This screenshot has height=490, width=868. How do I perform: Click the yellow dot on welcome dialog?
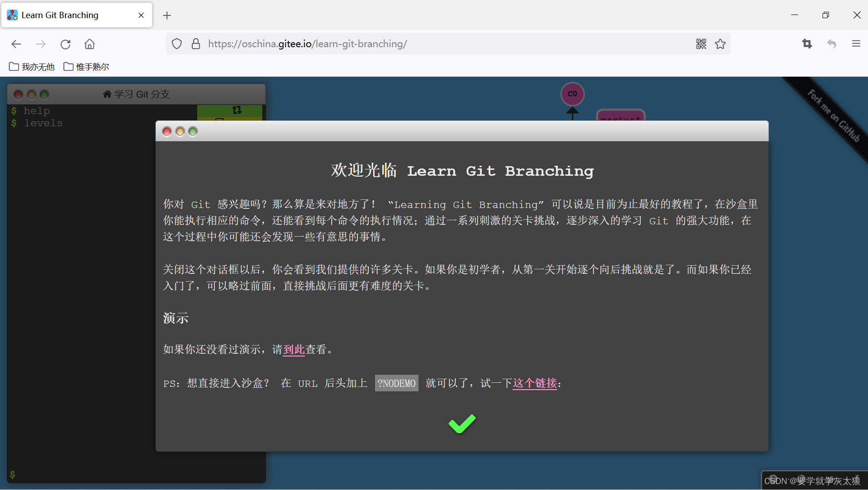pos(180,131)
